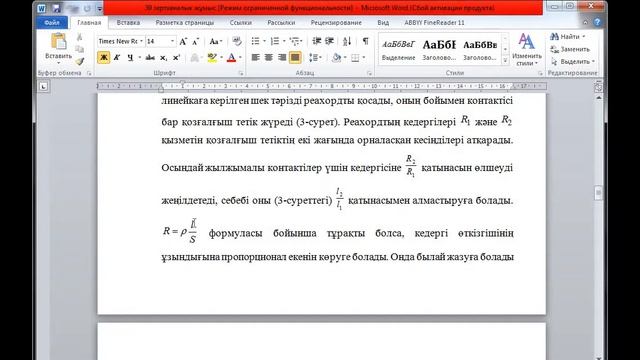Switch to the Ссылки tab
Image resolution: width=640 pixels, height=360 pixels.
240,22
